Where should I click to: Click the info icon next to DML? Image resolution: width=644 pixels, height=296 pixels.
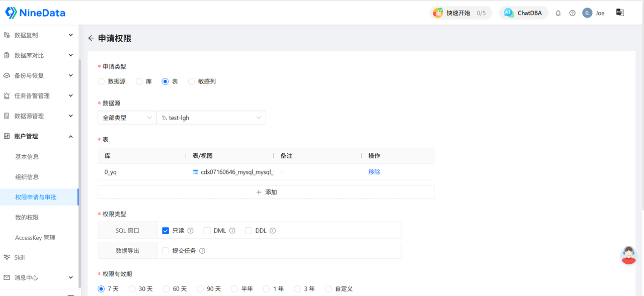[x=232, y=231]
